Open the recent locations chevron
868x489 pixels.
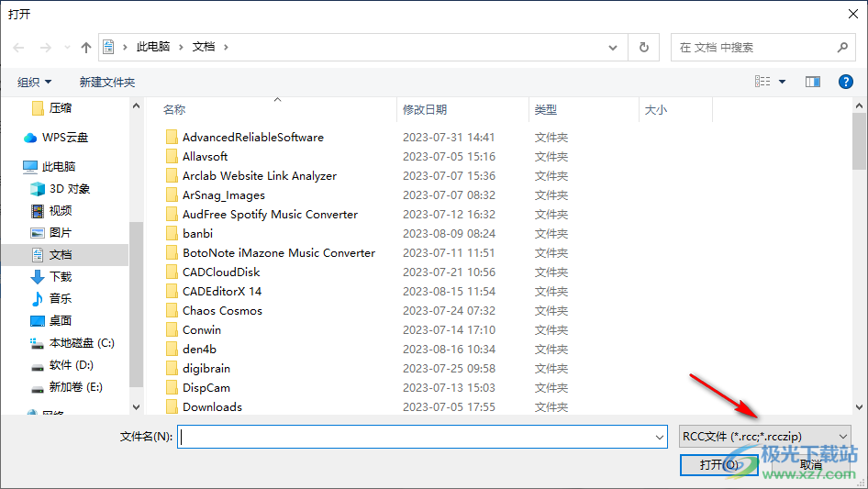(67, 48)
